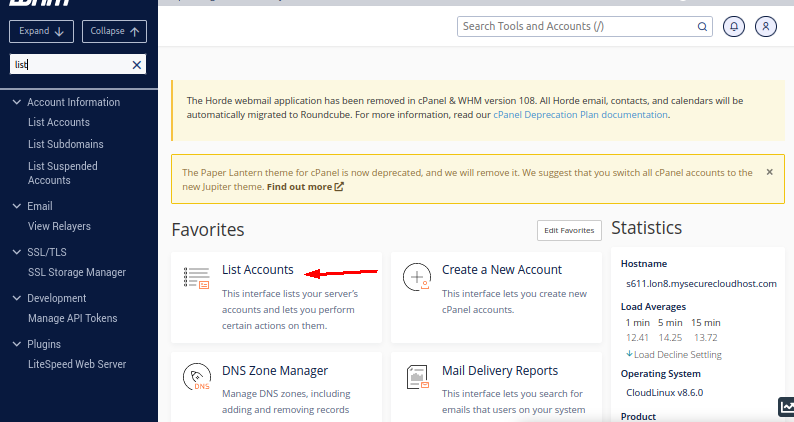
Task: Open the notifications bell icon
Action: click(x=735, y=27)
